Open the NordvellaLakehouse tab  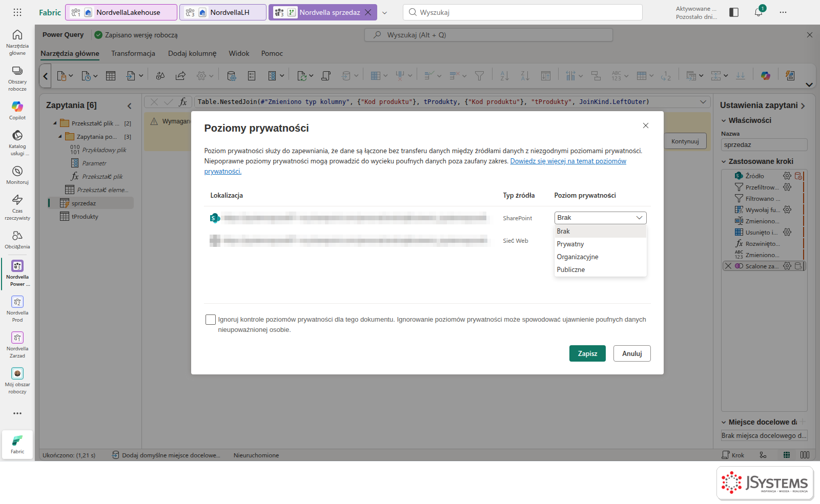[122, 12]
